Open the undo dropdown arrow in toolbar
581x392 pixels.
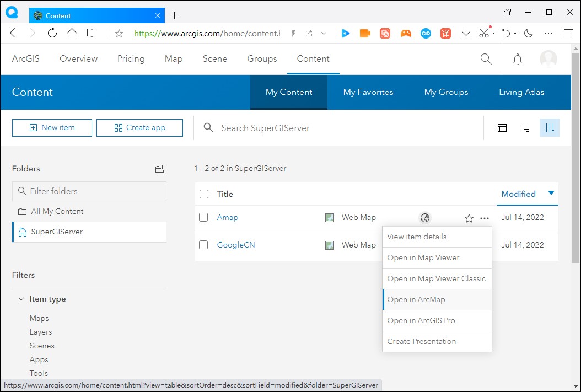coord(515,33)
